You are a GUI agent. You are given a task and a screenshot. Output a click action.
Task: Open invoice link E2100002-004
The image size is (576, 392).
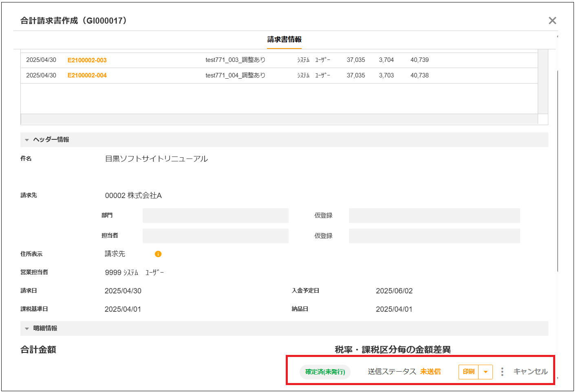(87, 75)
